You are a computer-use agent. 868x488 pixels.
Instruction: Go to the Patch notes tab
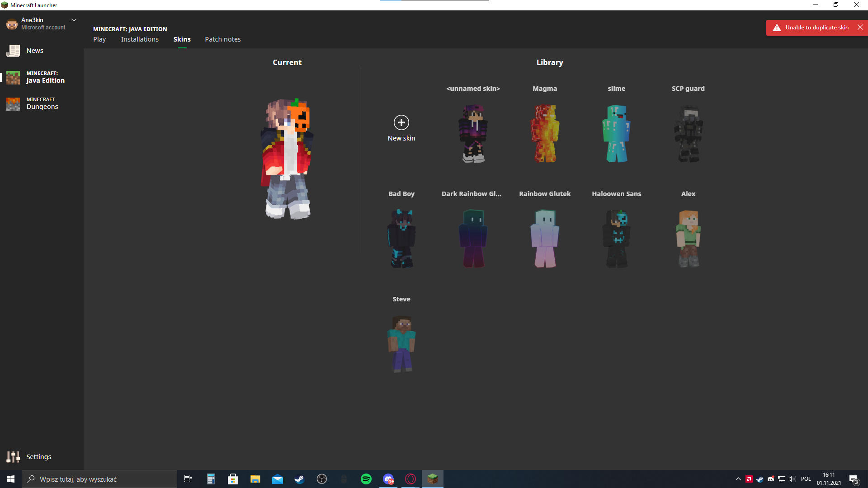(x=222, y=39)
